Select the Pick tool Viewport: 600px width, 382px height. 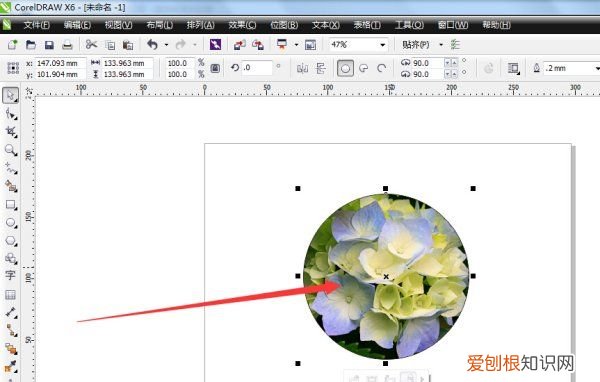click(x=10, y=95)
